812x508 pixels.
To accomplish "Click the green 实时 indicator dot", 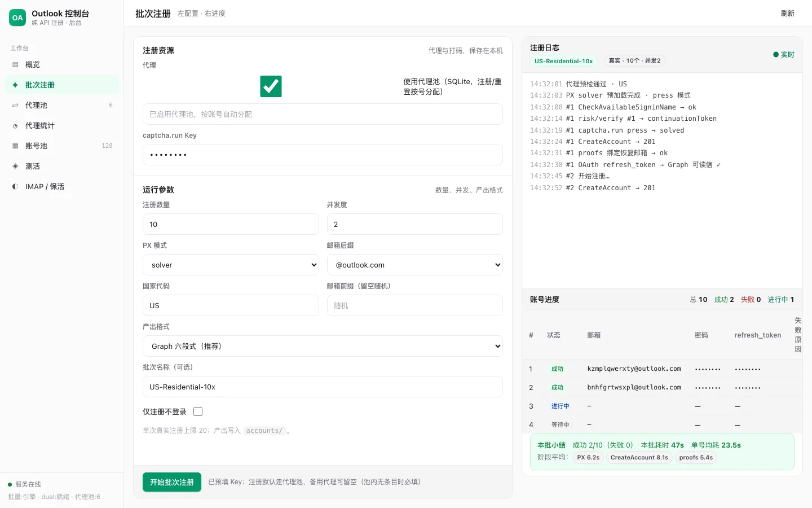I will (776, 55).
